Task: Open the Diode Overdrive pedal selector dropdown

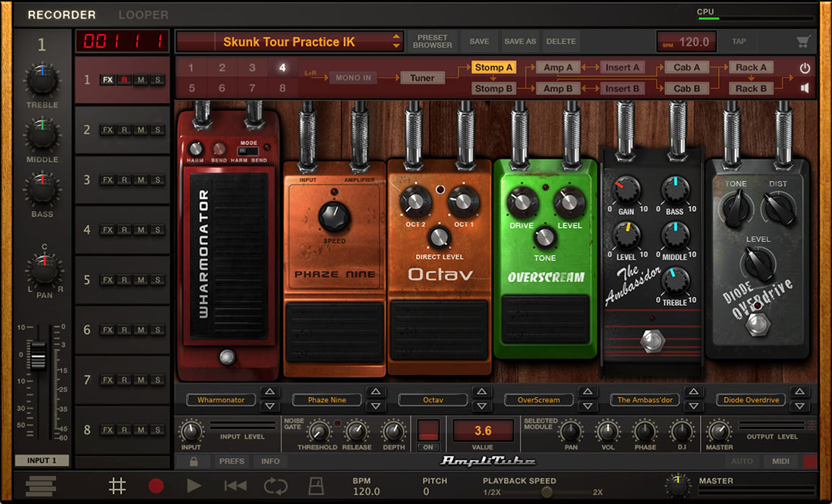Action: pyautogui.click(x=750, y=400)
